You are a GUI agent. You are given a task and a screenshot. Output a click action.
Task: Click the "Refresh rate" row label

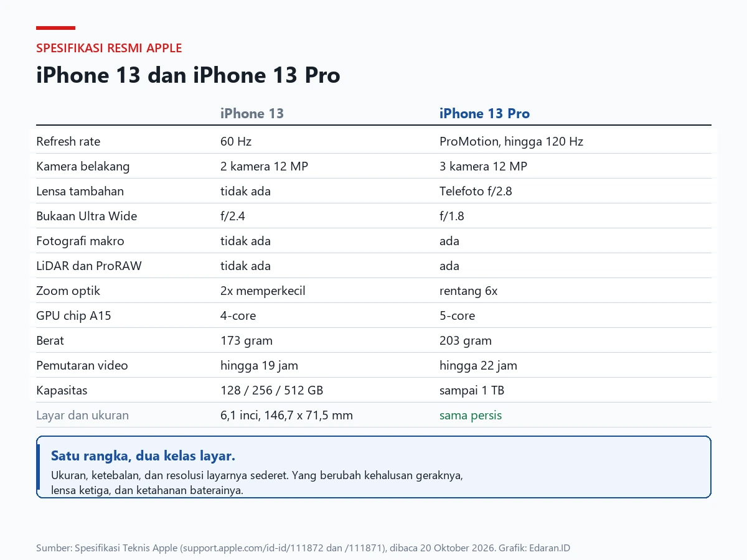[68, 141]
